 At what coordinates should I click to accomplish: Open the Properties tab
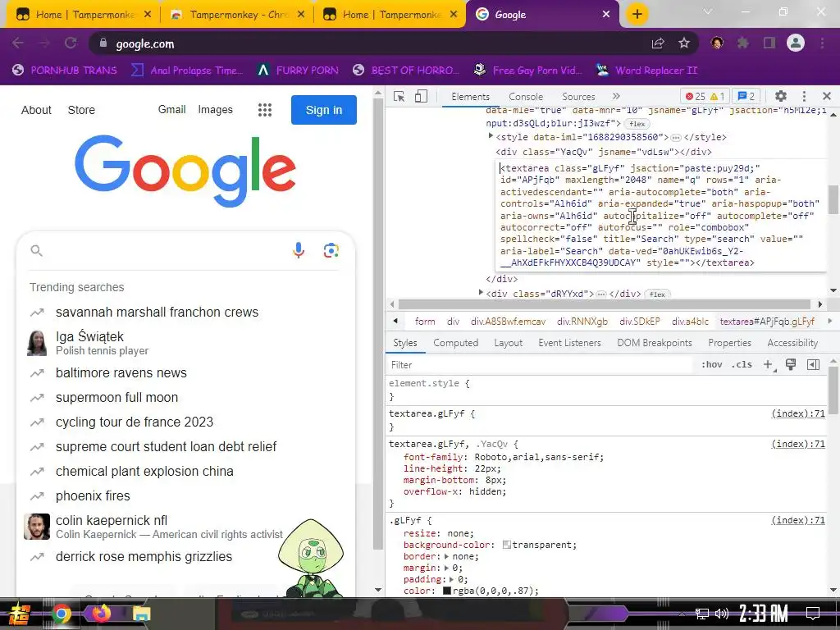tap(729, 343)
